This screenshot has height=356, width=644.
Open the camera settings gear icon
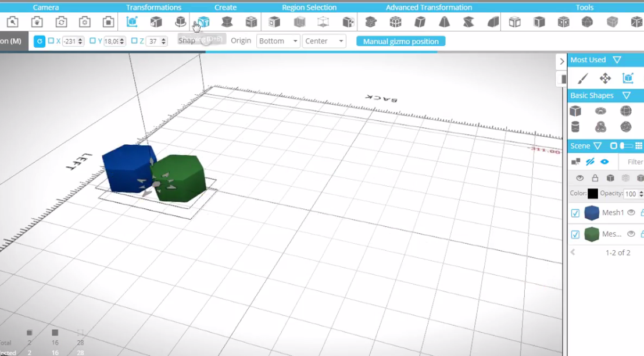[x=85, y=22]
